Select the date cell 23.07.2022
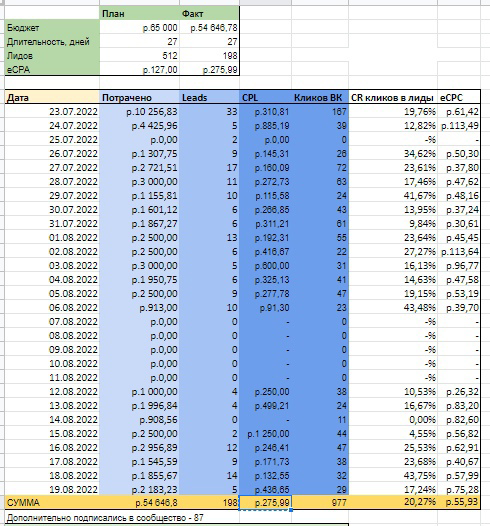Image resolution: width=490 pixels, height=526 pixels. [52, 112]
